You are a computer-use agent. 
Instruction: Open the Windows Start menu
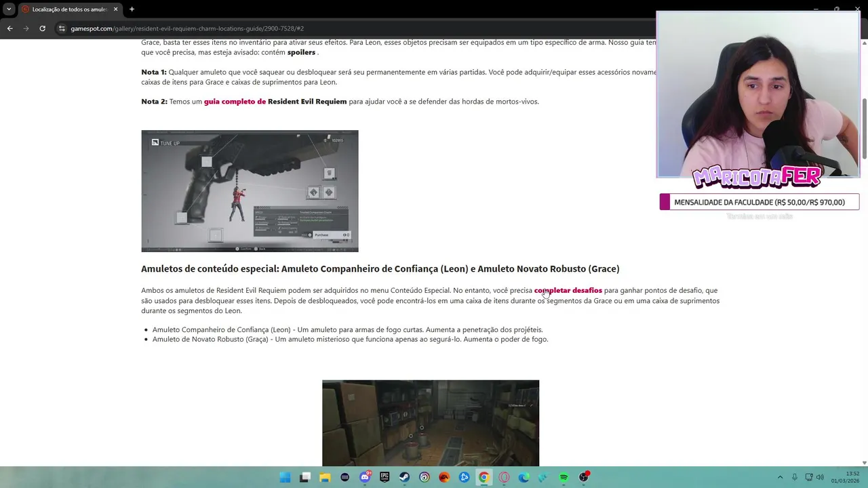[x=285, y=477]
